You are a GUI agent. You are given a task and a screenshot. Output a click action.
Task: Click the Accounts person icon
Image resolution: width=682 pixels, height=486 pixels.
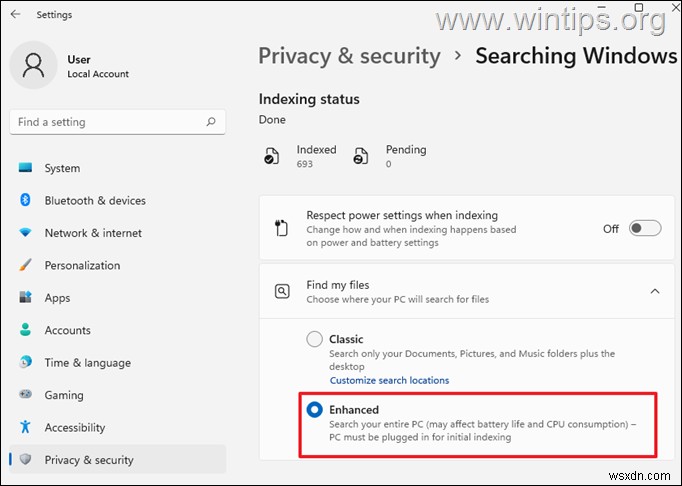[x=25, y=330]
